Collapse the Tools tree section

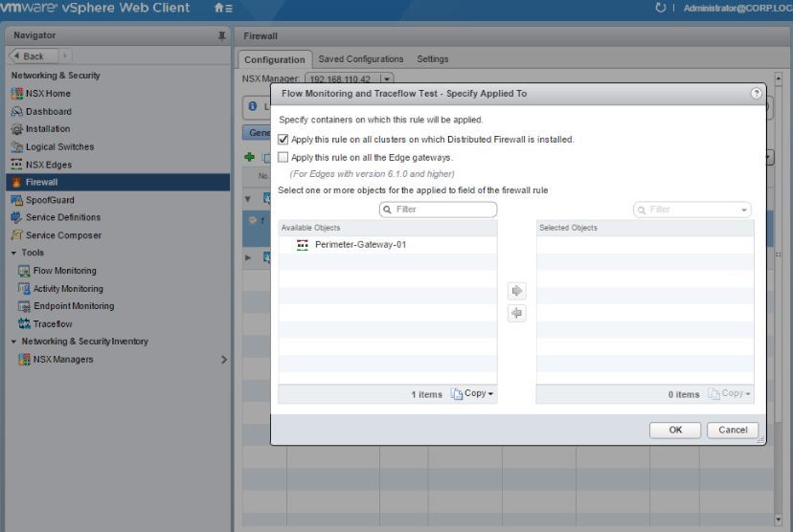[x=14, y=254]
